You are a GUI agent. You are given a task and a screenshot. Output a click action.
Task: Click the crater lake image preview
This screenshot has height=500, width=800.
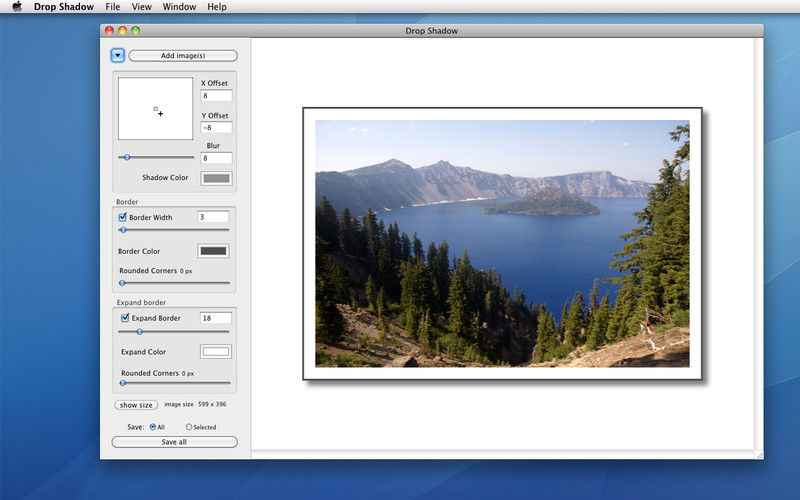tap(502, 244)
